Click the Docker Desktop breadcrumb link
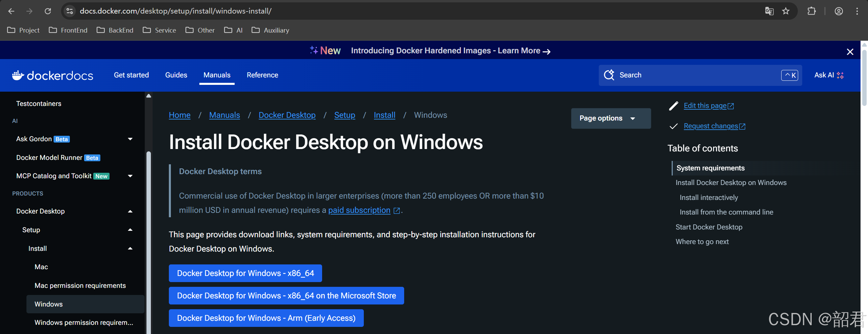The width and height of the screenshot is (868, 334). point(287,115)
